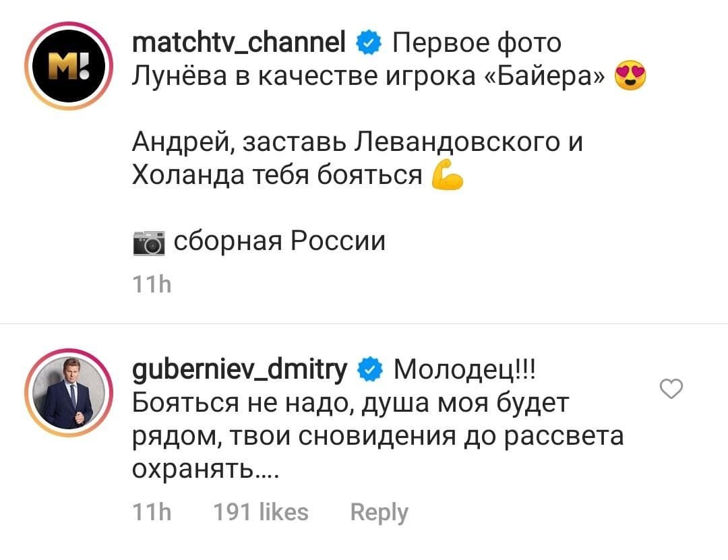
Task: Click the "Молодец!!!" comment text
Action: tap(464, 370)
